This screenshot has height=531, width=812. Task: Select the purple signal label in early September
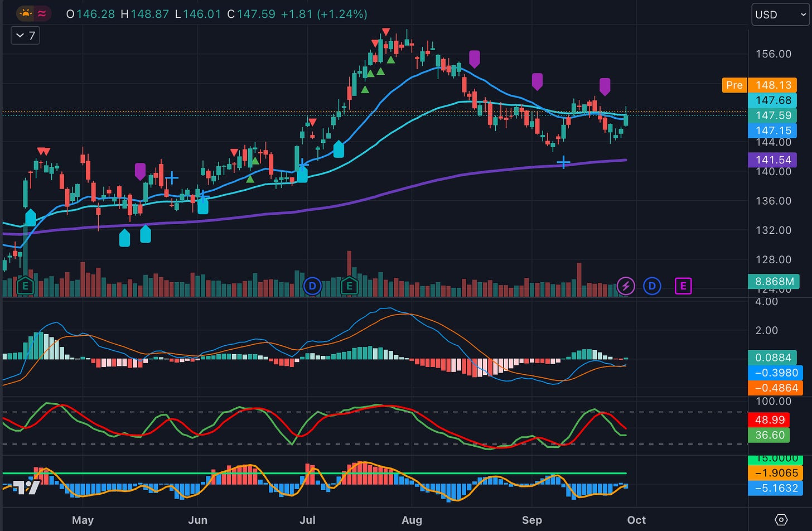[x=537, y=81]
